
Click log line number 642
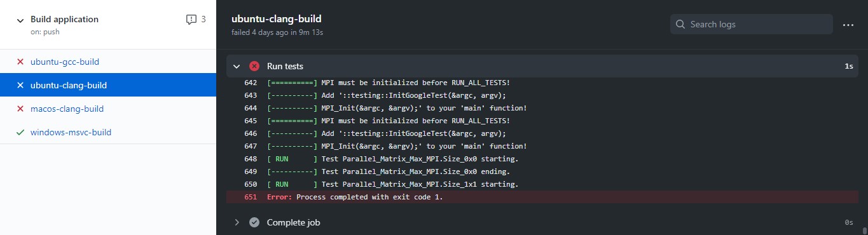click(251, 83)
